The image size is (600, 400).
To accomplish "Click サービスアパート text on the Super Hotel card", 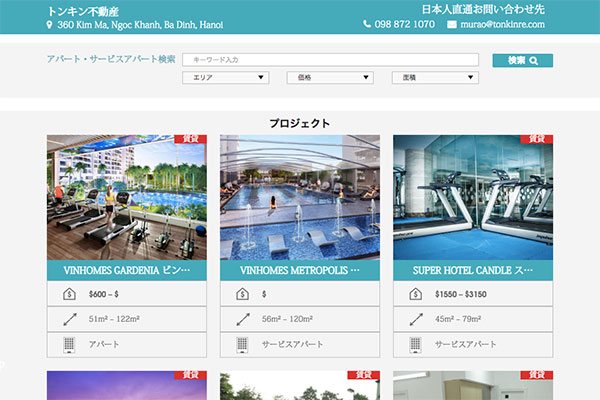I will pos(466,344).
